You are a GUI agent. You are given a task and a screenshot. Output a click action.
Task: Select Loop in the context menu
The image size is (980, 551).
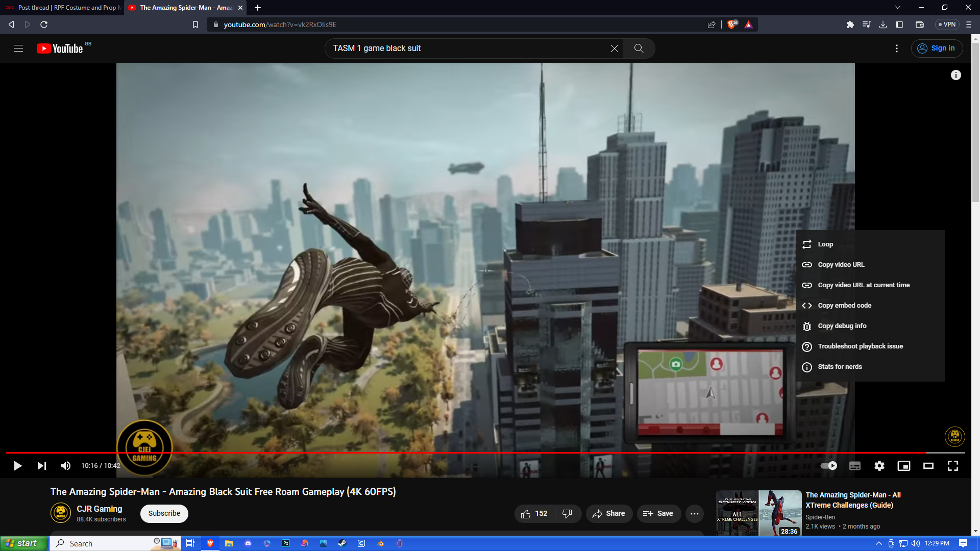point(870,244)
